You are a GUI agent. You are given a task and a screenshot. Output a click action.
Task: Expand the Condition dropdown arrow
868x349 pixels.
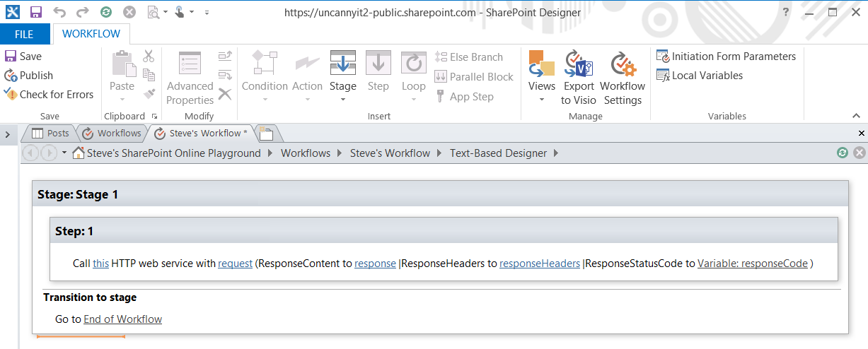click(265, 100)
